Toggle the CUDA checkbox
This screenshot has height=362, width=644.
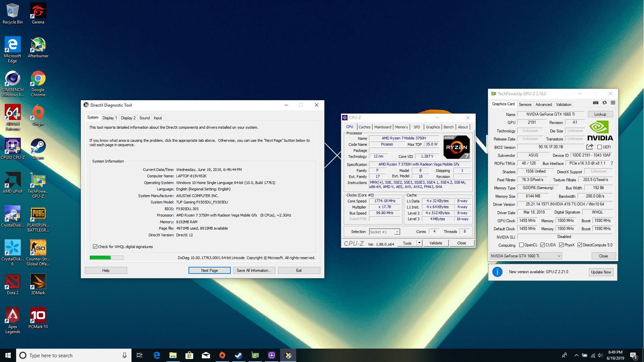tap(543, 245)
